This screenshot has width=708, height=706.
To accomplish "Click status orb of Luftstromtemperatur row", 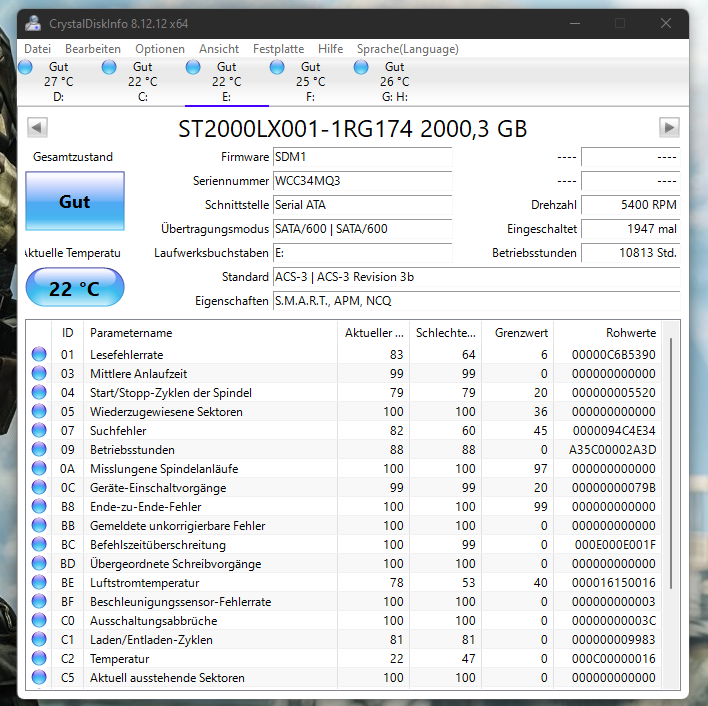I will pos(39,582).
